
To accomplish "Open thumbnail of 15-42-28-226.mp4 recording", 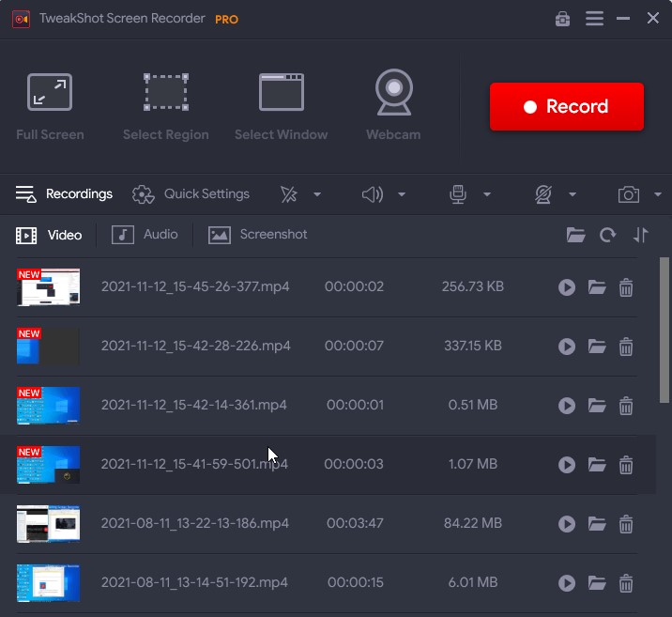I will [x=48, y=347].
